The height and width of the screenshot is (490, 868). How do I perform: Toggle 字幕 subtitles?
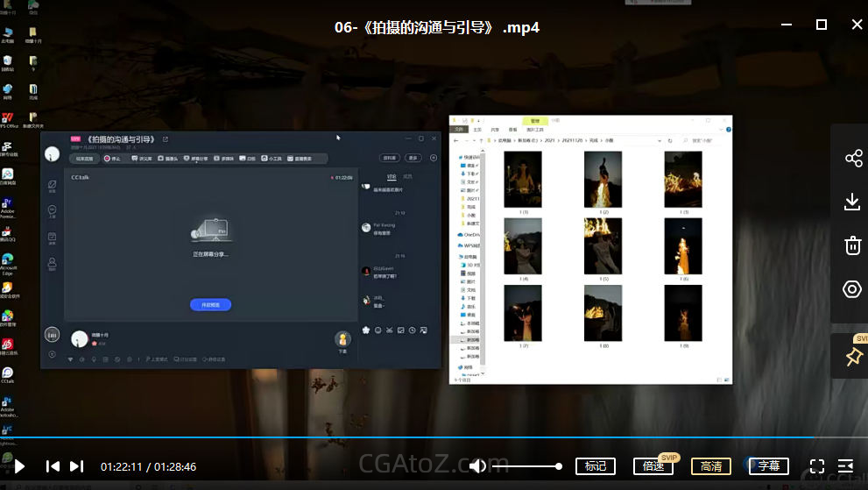(x=768, y=466)
